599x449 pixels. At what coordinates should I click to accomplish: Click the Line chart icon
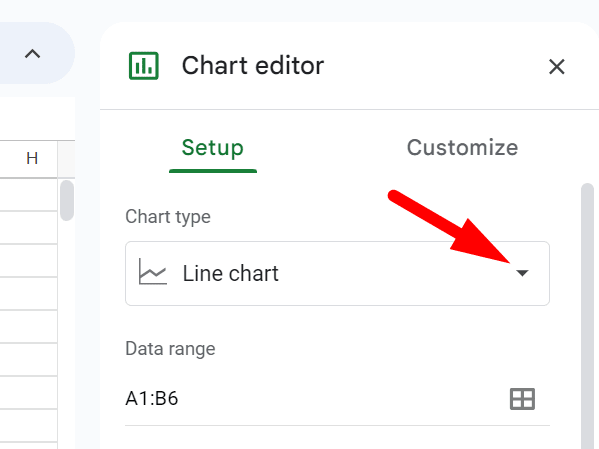(x=153, y=272)
